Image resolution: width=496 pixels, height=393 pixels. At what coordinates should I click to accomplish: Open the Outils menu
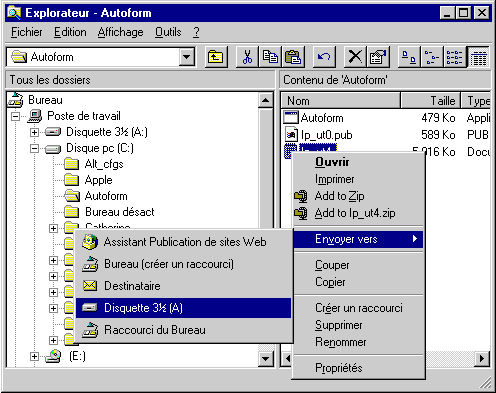[x=168, y=32]
